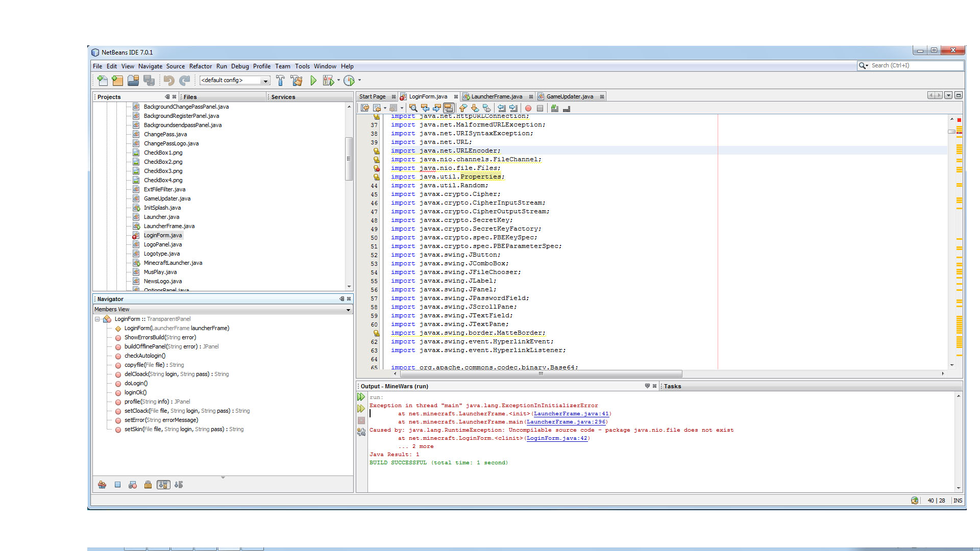Screen dimensions: 980x551
Task: Close the LoginForm.java editor tab
Action: [456, 96]
